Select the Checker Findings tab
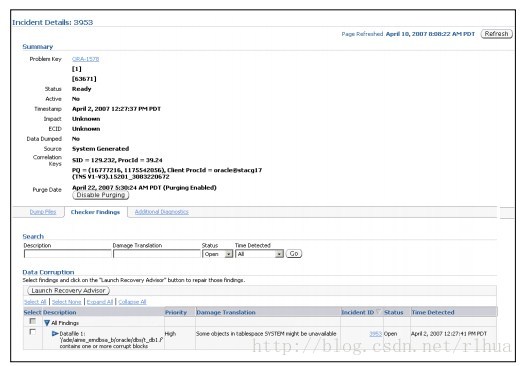The width and height of the screenshot is (523, 366). point(95,212)
